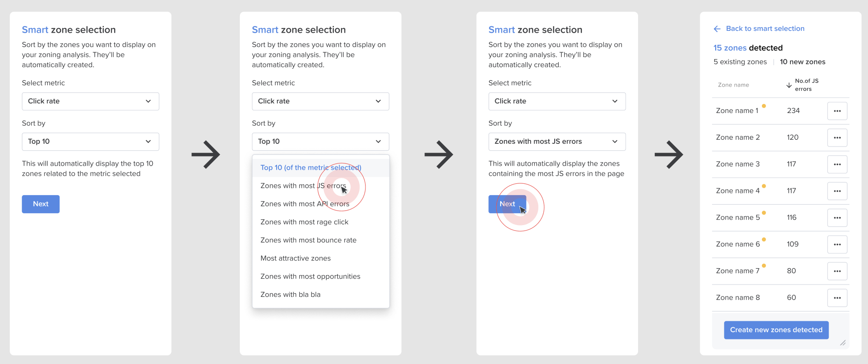Image resolution: width=868 pixels, height=364 pixels.
Task: Open more options for Zone name 2
Action: [x=837, y=138]
